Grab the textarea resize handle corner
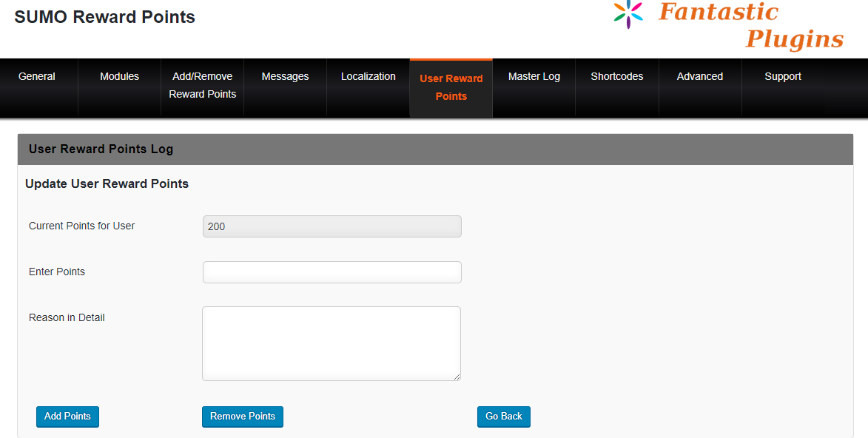 click(x=457, y=377)
